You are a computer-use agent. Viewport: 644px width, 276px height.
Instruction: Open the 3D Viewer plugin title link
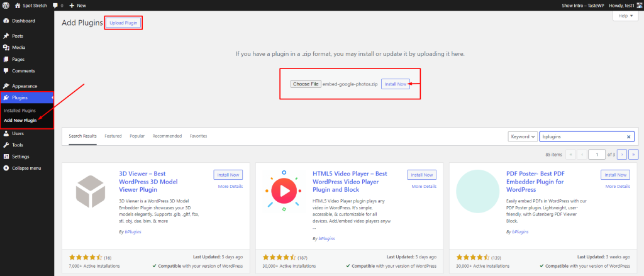(x=148, y=182)
